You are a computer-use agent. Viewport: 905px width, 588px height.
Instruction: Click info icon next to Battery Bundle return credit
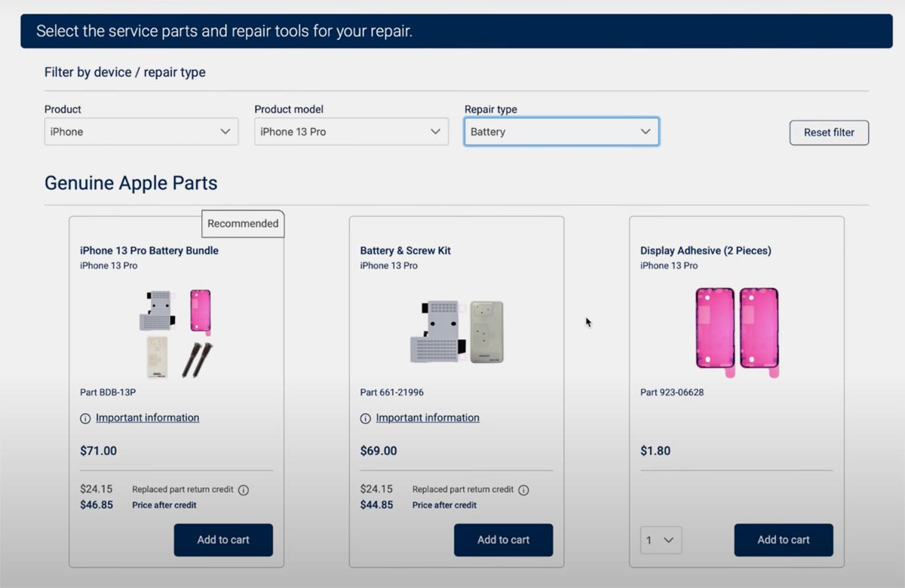(244, 490)
